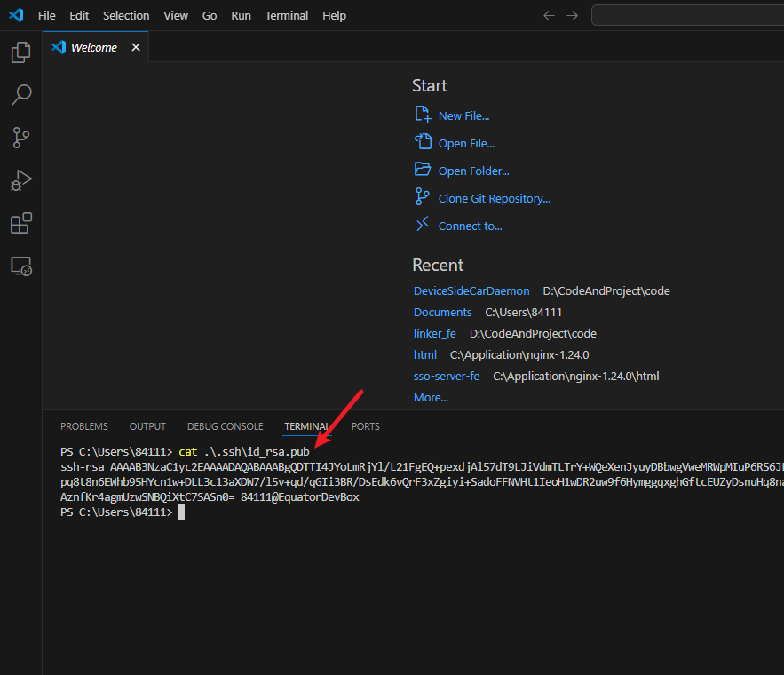Viewport: 784px width, 675px height.
Task: Open the Explorer view in activity bar
Action: (x=20, y=52)
